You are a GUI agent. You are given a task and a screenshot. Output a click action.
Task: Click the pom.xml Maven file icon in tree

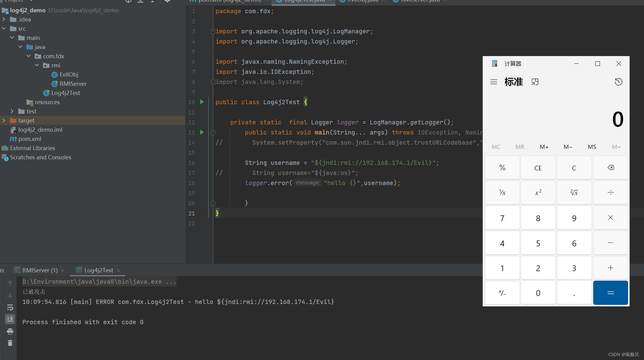[13, 139]
